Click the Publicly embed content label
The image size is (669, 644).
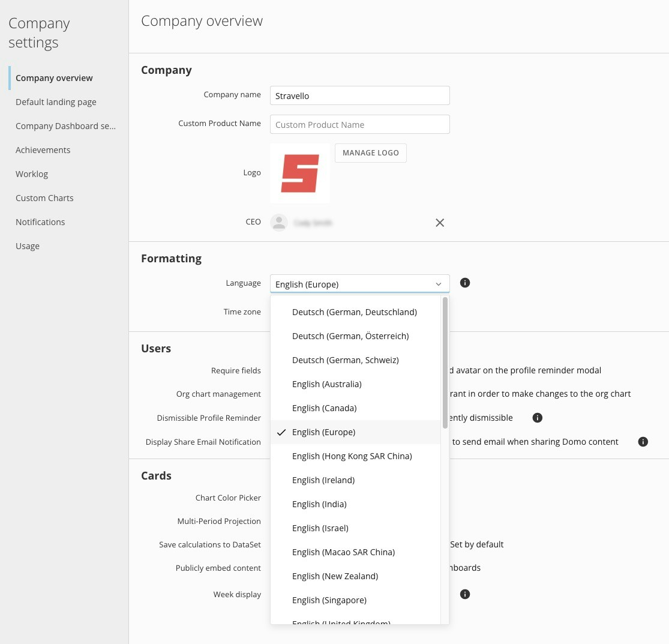[218, 568]
